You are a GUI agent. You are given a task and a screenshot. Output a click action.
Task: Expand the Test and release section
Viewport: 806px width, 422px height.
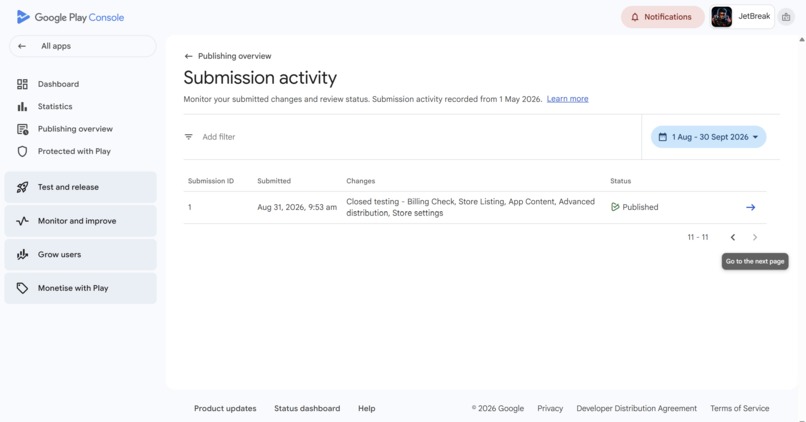(x=81, y=187)
